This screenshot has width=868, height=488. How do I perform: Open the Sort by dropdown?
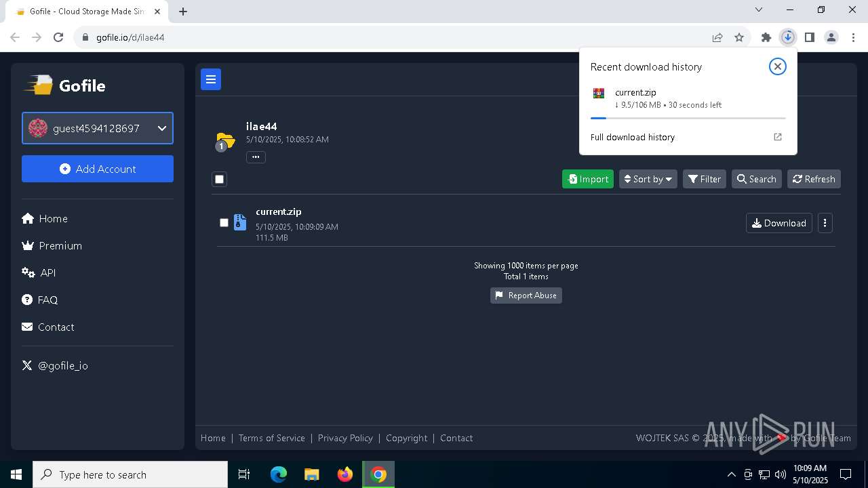648,179
